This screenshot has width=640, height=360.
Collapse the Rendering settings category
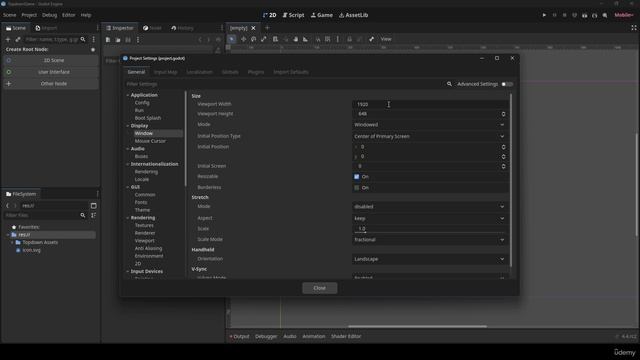[128, 218]
